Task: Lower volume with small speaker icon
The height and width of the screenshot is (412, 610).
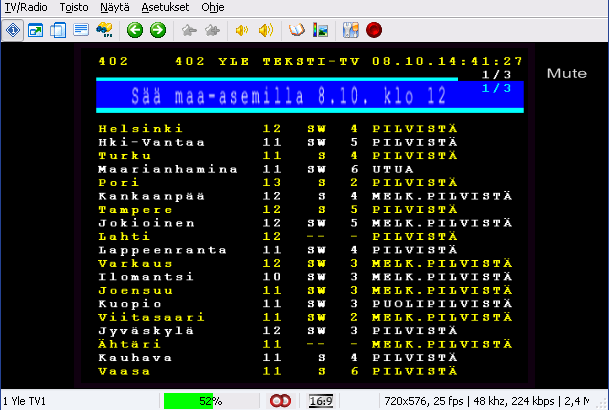Action: [242, 30]
